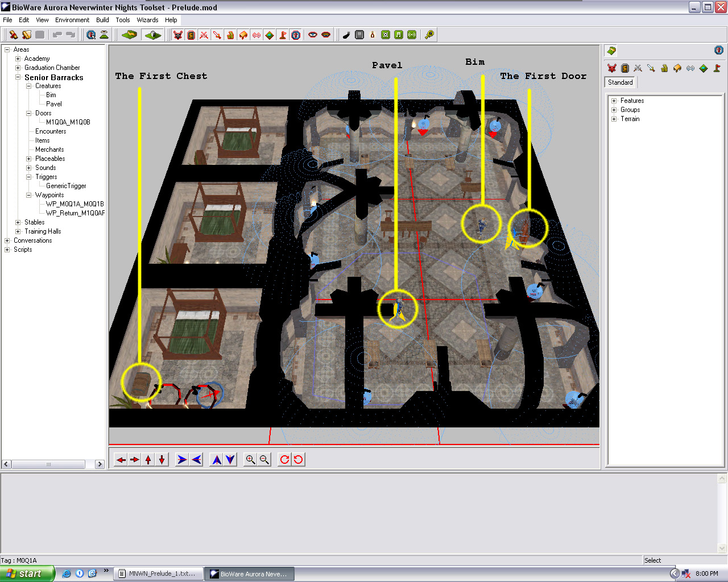The height and width of the screenshot is (582, 728).
Task: Click the sound waves icon in main toolbar
Action: pyautogui.click(x=257, y=35)
